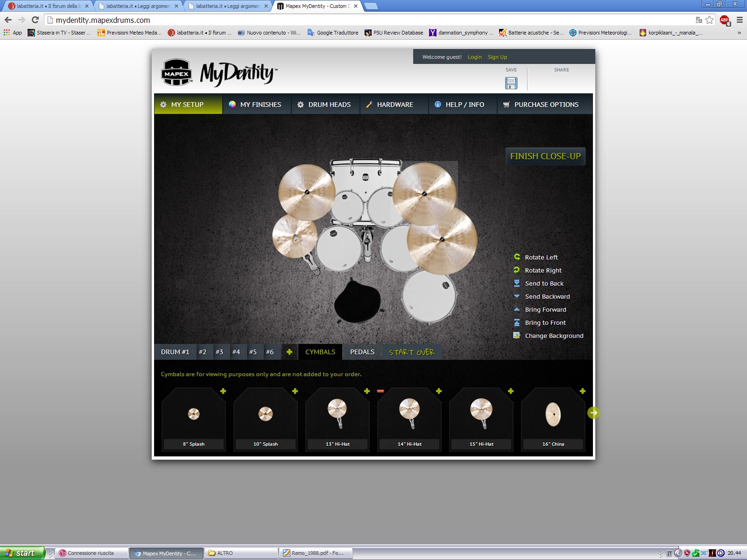Viewport: 747px width, 560px height.
Task: Click the Save floppy disk icon
Action: [511, 83]
